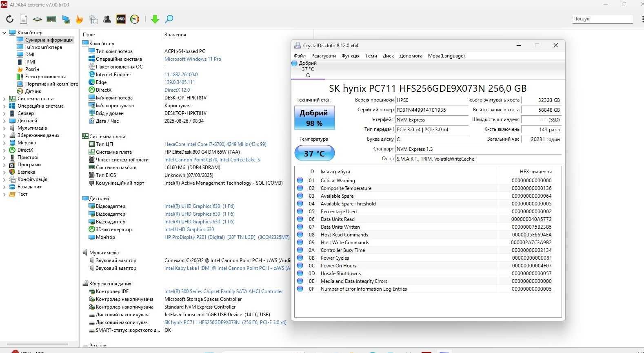Click the Refresh toolbar icon in AIDA64
Image resolution: width=644 pixels, height=353 pixels.
point(10,19)
